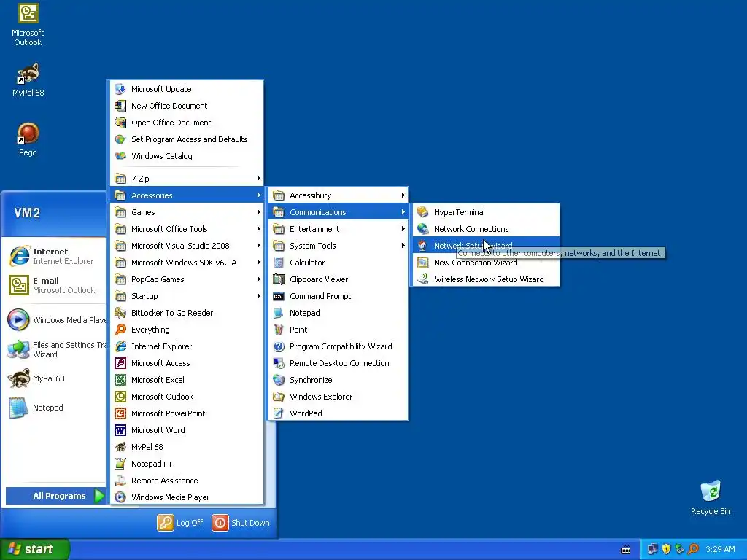
Task: Open MyPal 68 in All Programs list
Action: (x=187, y=447)
